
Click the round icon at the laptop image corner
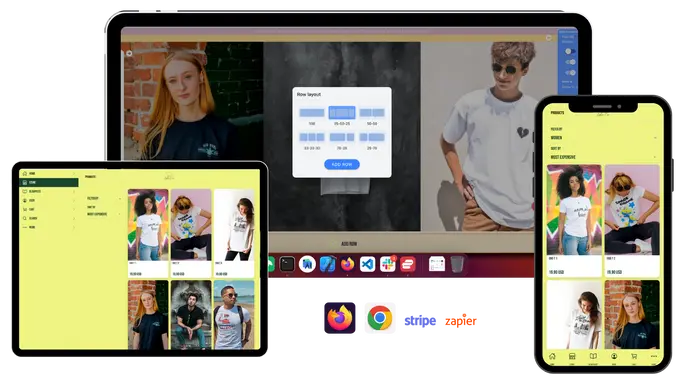coord(129,53)
